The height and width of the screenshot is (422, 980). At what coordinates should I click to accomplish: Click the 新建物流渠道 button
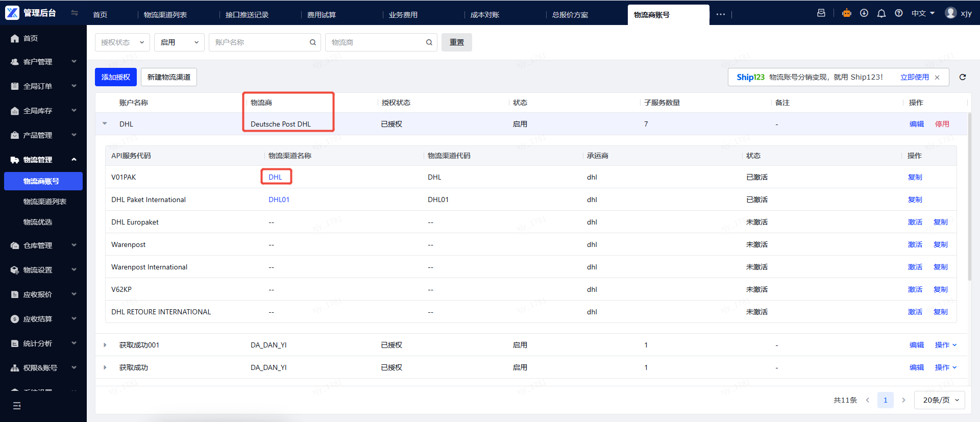[x=169, y=77]
